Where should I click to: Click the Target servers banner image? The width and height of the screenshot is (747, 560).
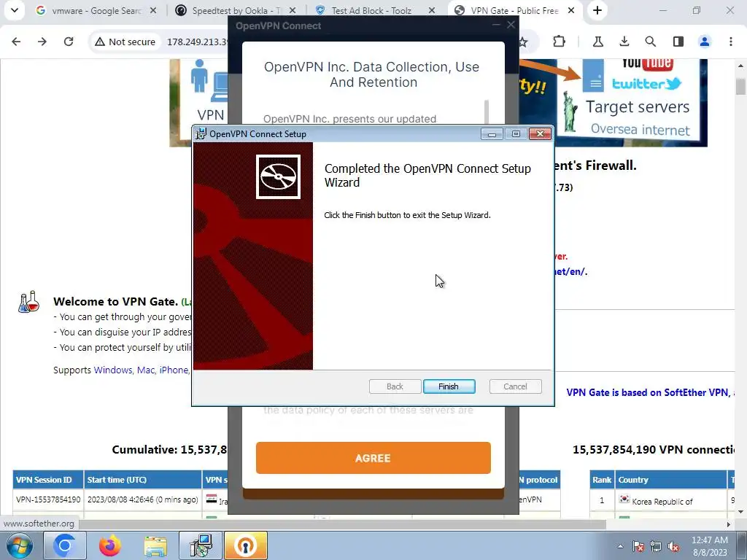pyautogui.click(x=614, y=102)
